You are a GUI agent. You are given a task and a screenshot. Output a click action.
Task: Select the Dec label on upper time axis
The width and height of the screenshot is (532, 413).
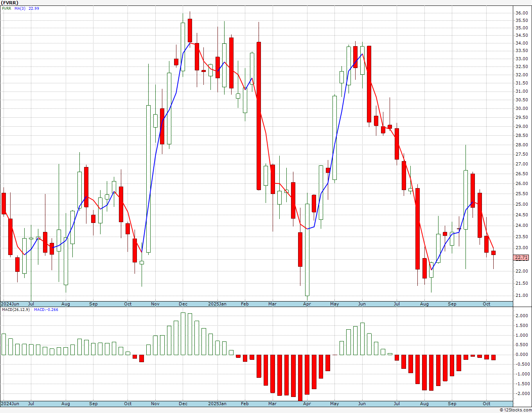click(183, 304)
